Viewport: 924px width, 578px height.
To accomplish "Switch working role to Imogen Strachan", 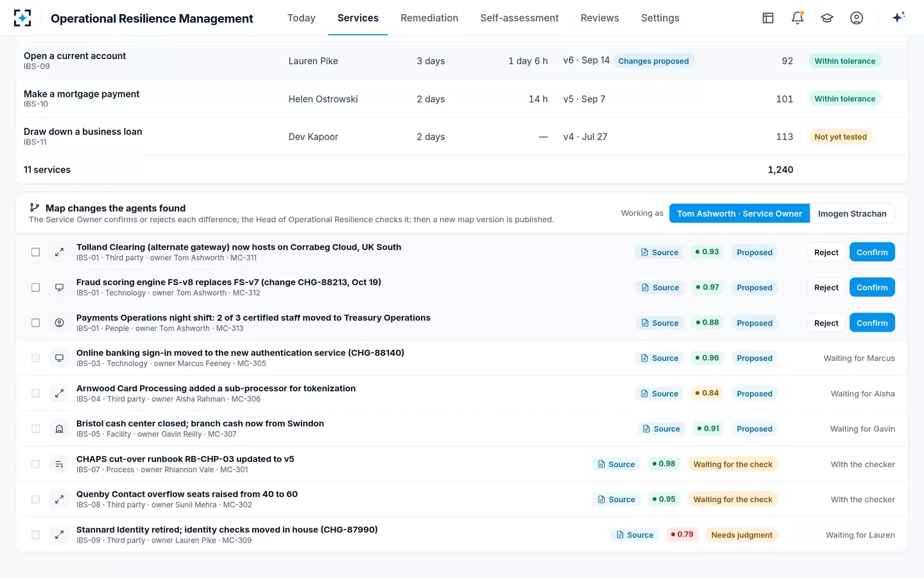I will 852,214.
